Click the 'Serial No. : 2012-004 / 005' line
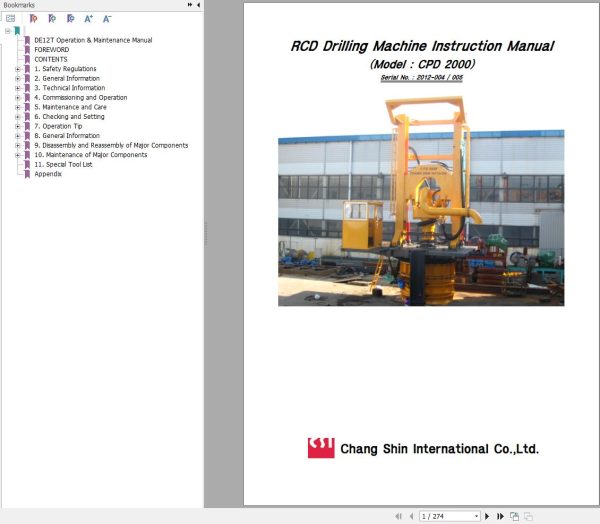This screenshot has height=524, width=600. tap(422, 78)
